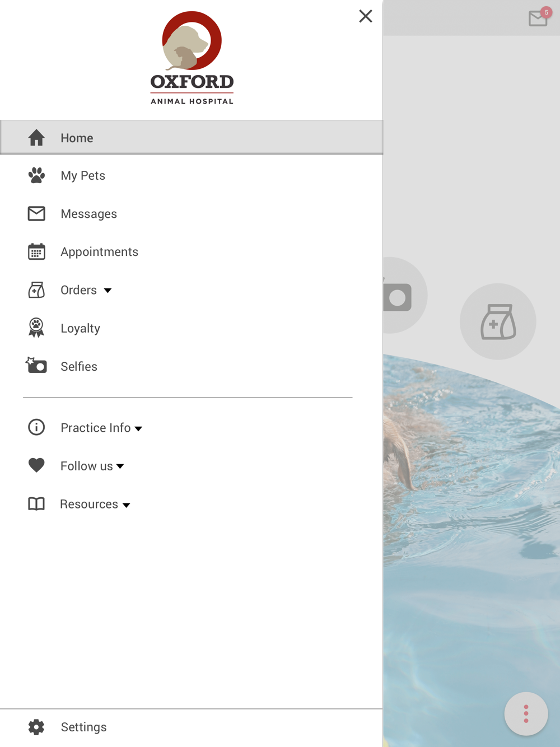Image resolution: width=560 pixels, height=747 pixels.
Task: Click the Appointments calendar icon
Action: (36, 251)
